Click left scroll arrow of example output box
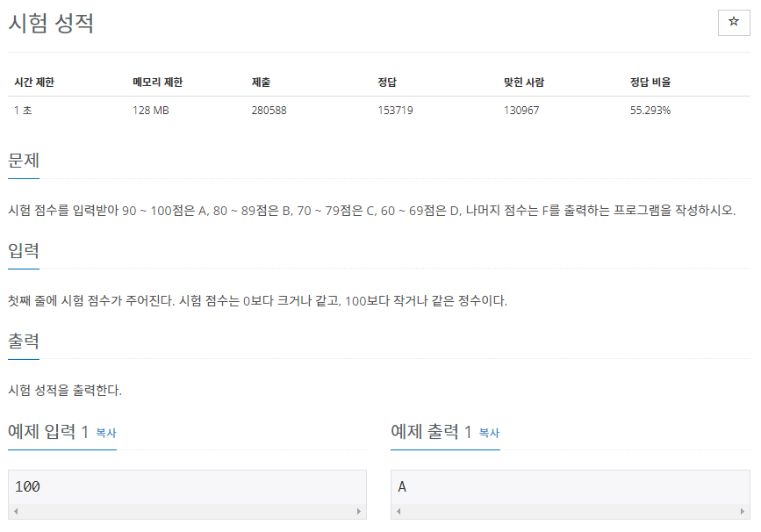761x532 pixels. [399, 511]
